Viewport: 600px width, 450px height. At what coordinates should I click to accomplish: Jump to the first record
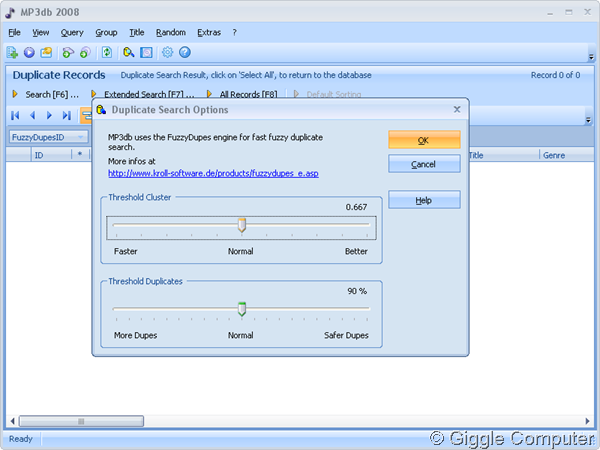[15, 115]
